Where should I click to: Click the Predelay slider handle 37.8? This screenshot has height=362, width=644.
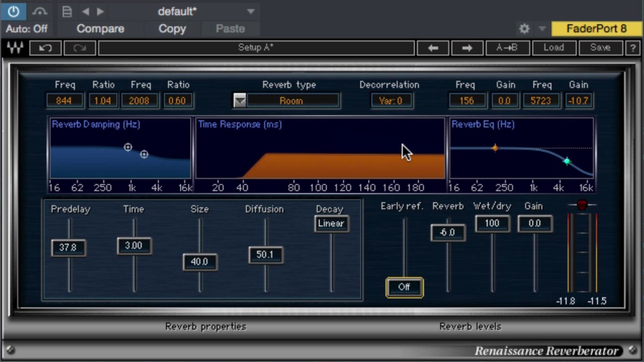68,247
